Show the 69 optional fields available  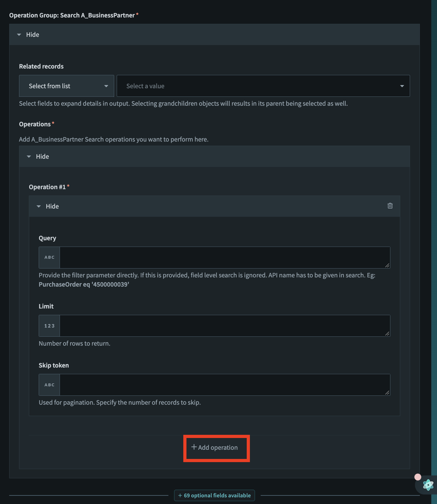(x=214, y=495)
